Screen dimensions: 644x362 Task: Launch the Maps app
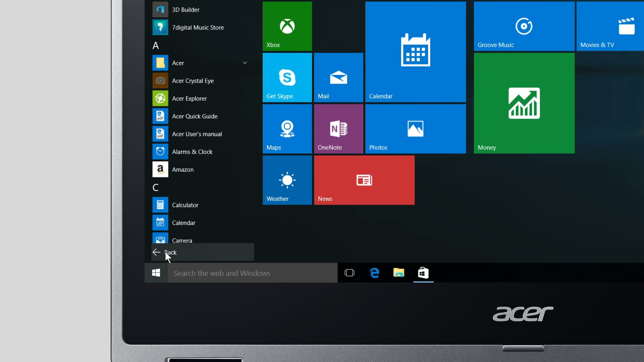point(287,128)
